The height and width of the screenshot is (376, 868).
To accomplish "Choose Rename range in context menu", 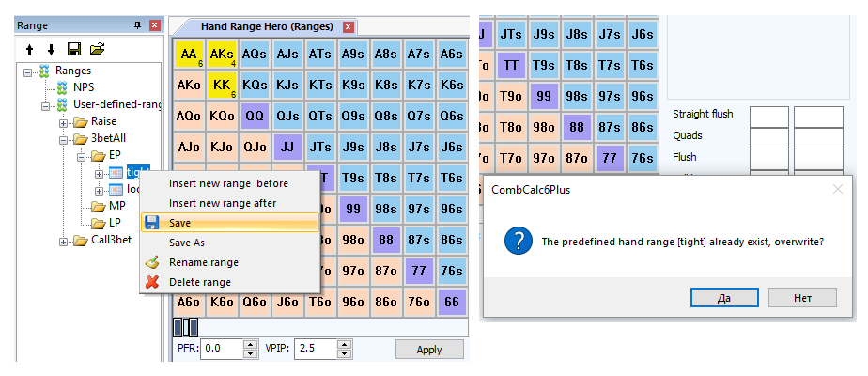I will (203, 262).
